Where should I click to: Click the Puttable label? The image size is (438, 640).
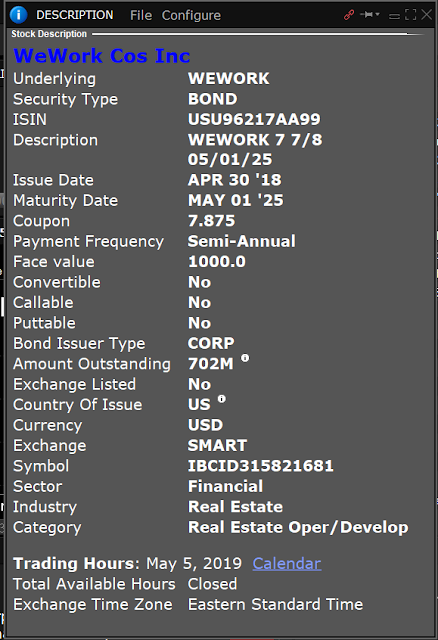44,323
